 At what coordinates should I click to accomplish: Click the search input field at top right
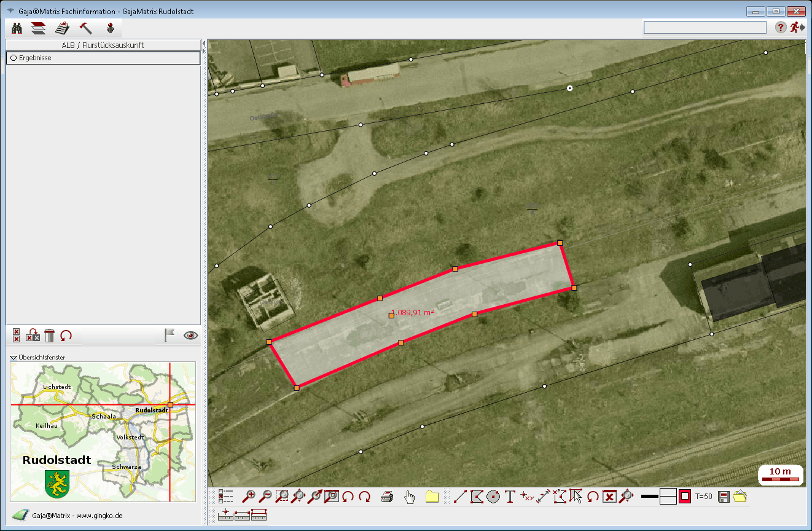705,28
